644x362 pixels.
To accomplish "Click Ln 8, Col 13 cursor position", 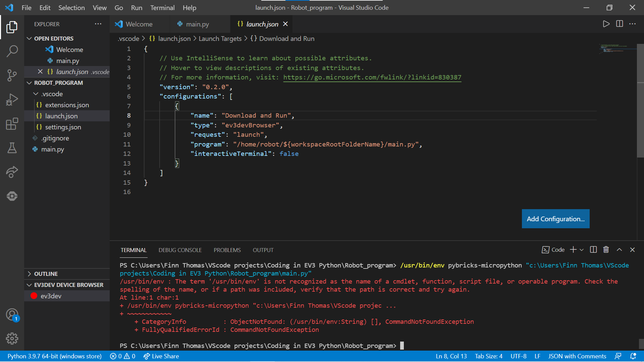I will click(451, 356).
